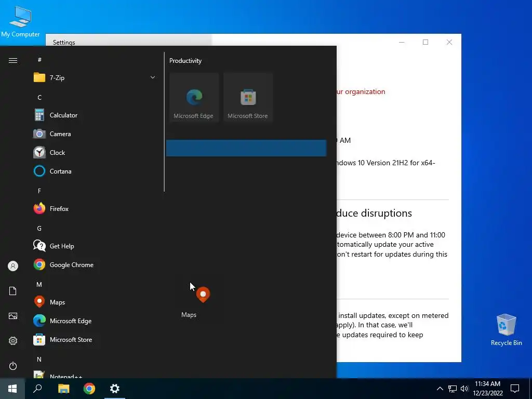
Task: Click the Microsoft Store Productivity tile
Action: pos(248,97)
